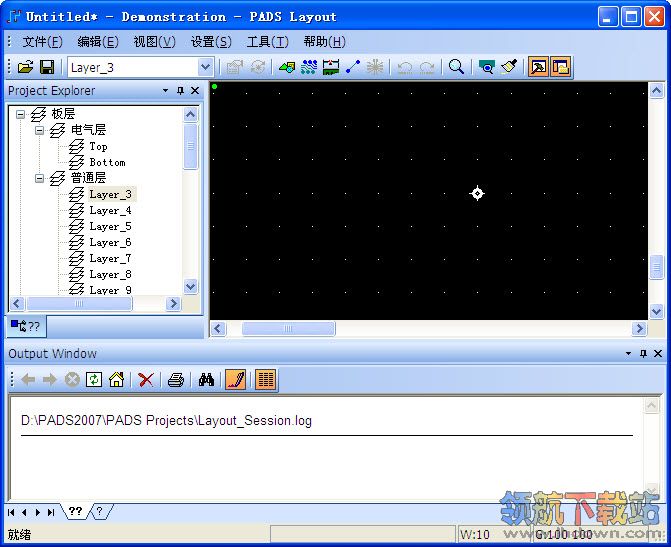This screenshot has height=547, width=671.
Task: Select Layer_7 in the project tree
Action: tap(110, 259)
